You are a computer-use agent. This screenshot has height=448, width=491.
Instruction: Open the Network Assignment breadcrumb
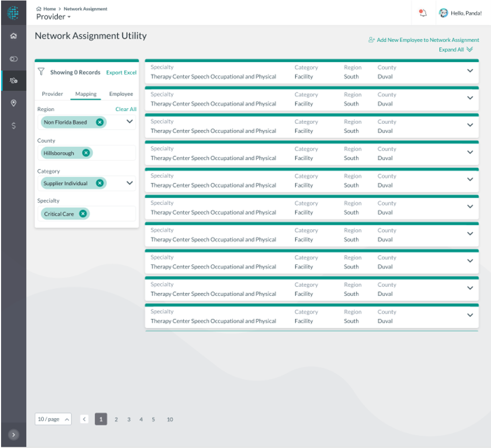[x=86, y=9]
